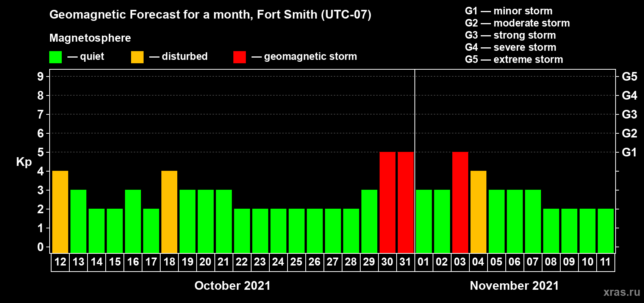Select the green bar for October 16
Viewport: 644px width, 303px height.
(133, 221)
